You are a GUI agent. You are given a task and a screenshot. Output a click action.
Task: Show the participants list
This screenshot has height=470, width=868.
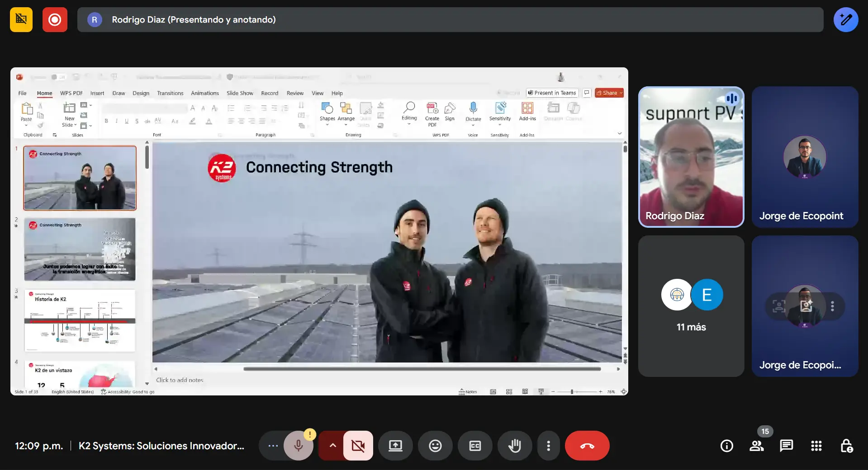coord(756,446)
